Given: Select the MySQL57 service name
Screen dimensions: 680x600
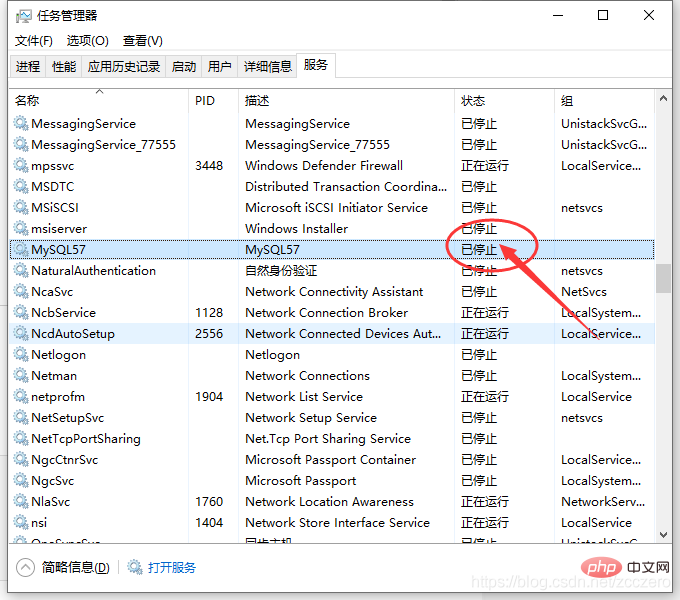Looking at the screenshot, I should click(58, 250).
